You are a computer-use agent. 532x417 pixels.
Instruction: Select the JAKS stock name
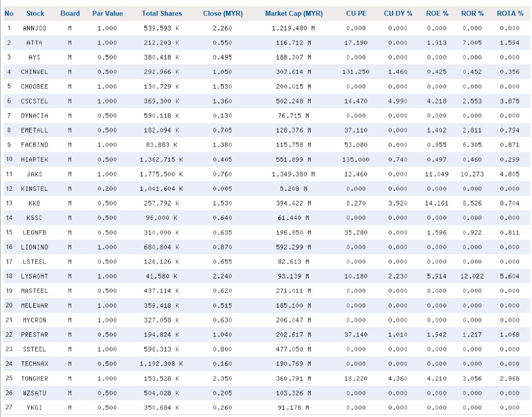pyautogui.click(x=34, y=174)
